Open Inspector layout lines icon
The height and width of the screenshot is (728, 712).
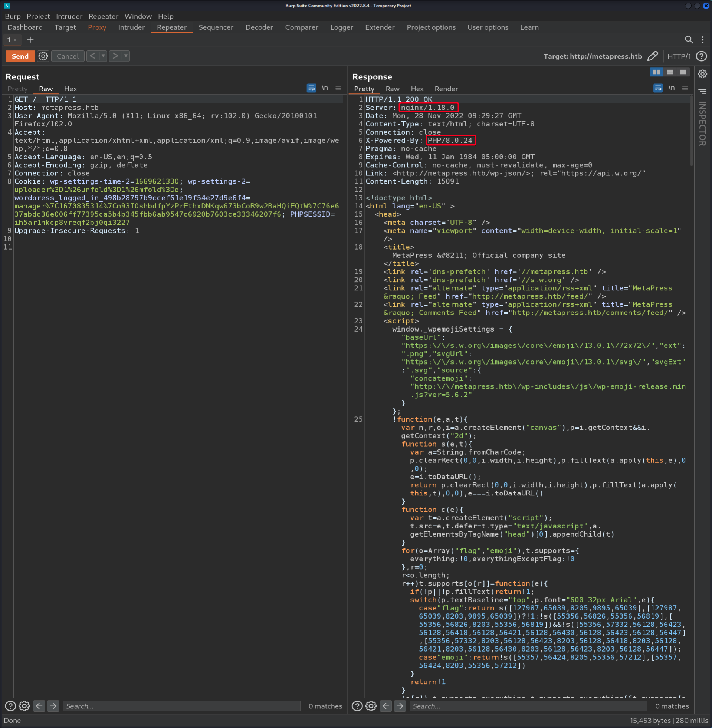coord(703,91)
